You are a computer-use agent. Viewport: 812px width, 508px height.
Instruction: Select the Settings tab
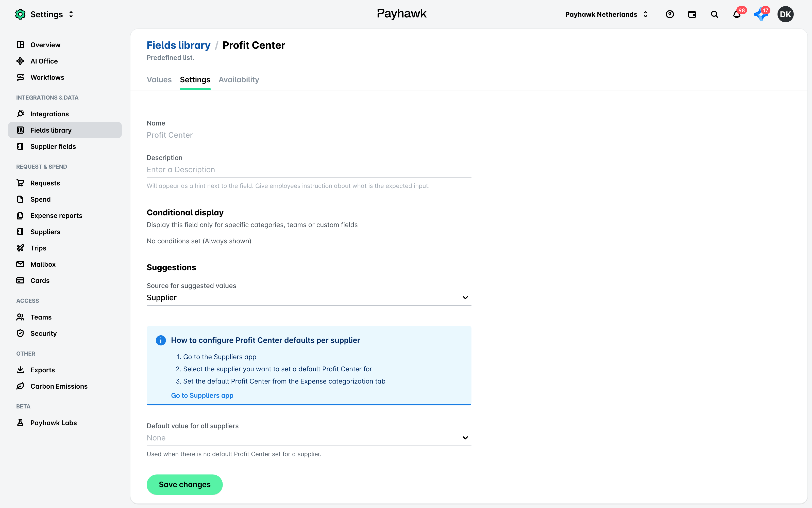click(x=195, y=80)
